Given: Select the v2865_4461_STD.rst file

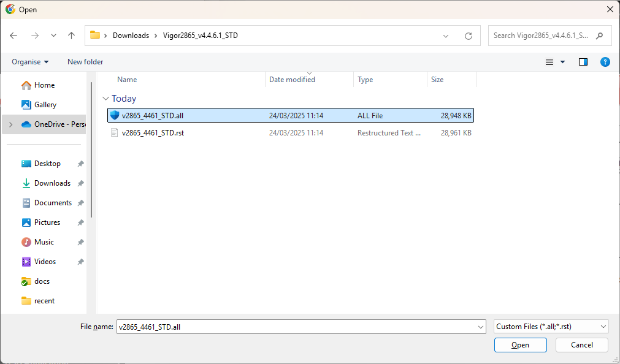Looking at the screenshot, I should [153, 133].
